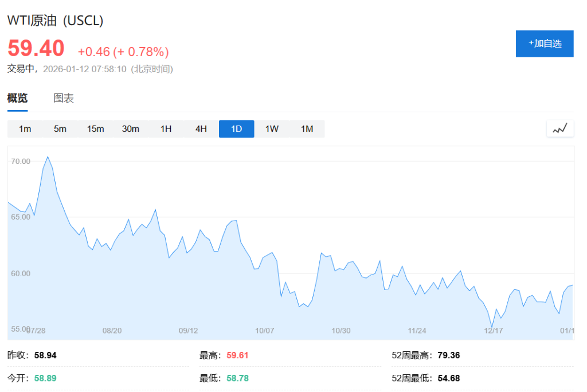587x392 pixels.
Task: Click the 最高 value 59.61
Action: [236, 355]
